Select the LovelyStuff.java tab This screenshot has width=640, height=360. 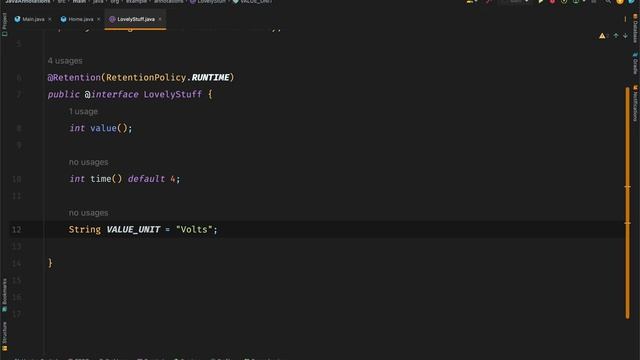(136, 19)
